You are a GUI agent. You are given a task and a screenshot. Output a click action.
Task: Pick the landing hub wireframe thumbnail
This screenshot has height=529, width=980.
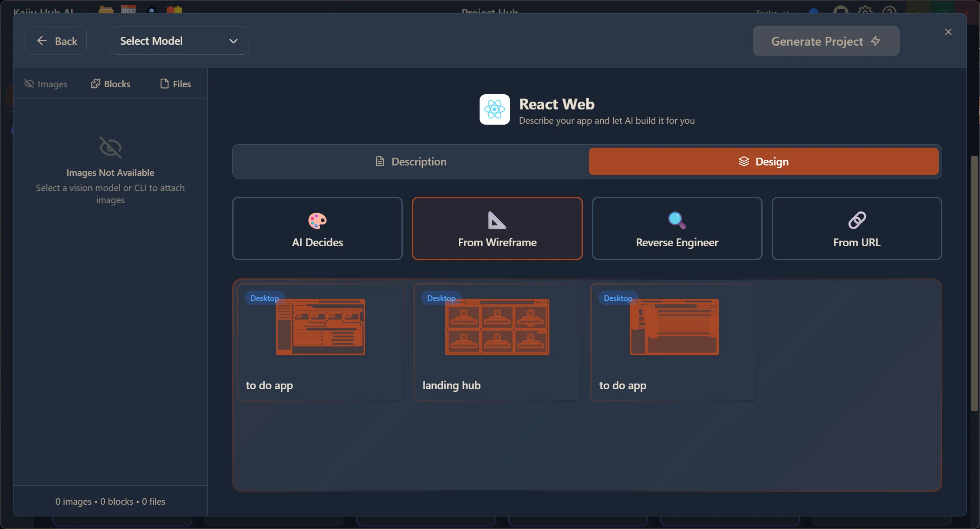[497, 327]
